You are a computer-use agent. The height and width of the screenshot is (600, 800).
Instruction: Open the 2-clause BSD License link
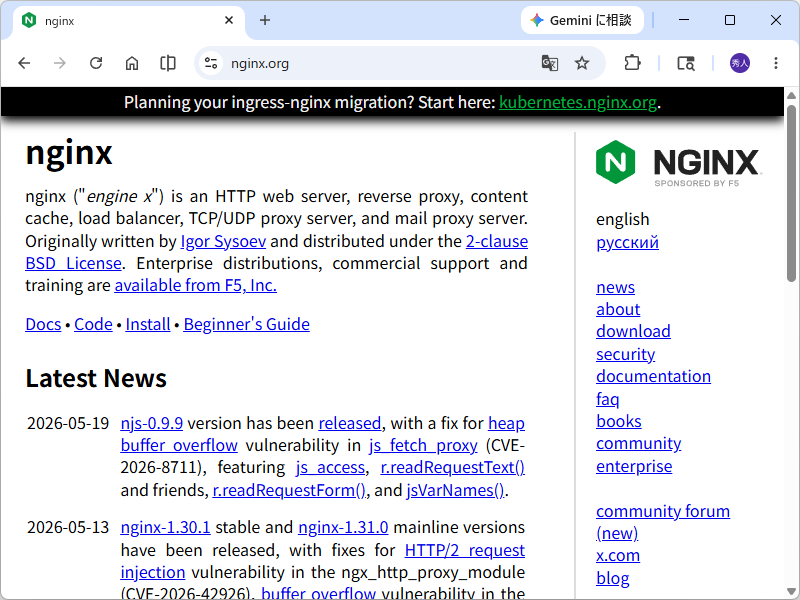pyautogui.click(x=496, y=241)
